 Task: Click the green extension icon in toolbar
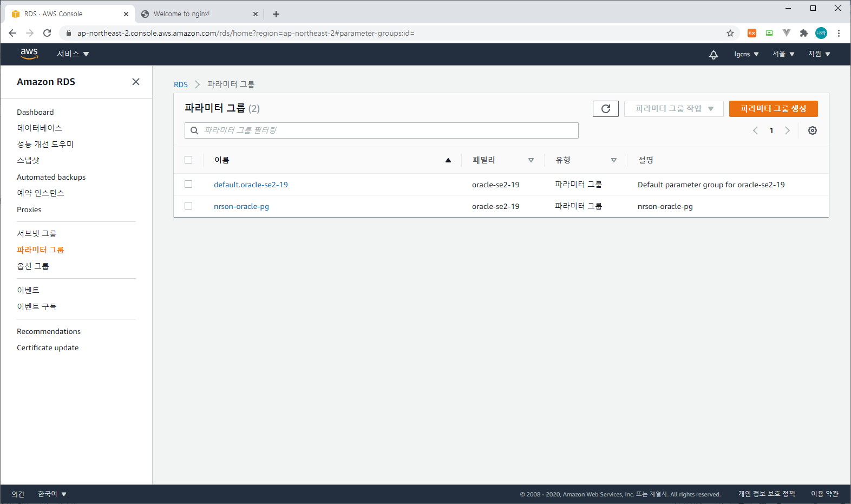click(x=769, y=33)
